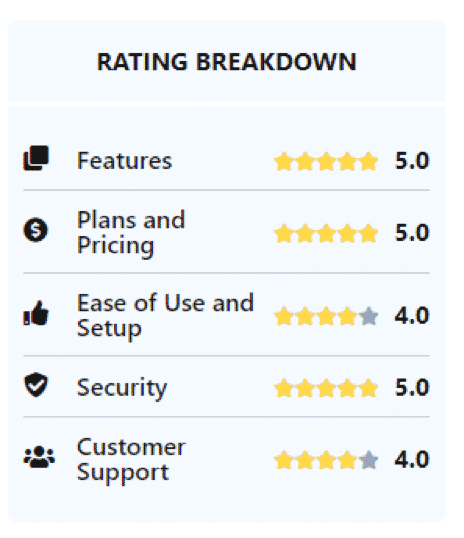This screenshot has height=538, width=464.
Task: Click the thumbs-up Ease of Use icon
Action: (36, 313)
